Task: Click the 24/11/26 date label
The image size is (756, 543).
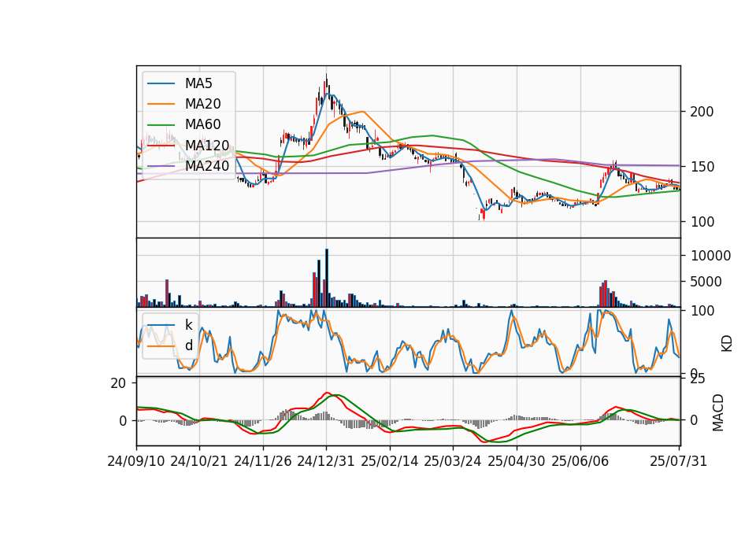Action: [x=263, y=461]
